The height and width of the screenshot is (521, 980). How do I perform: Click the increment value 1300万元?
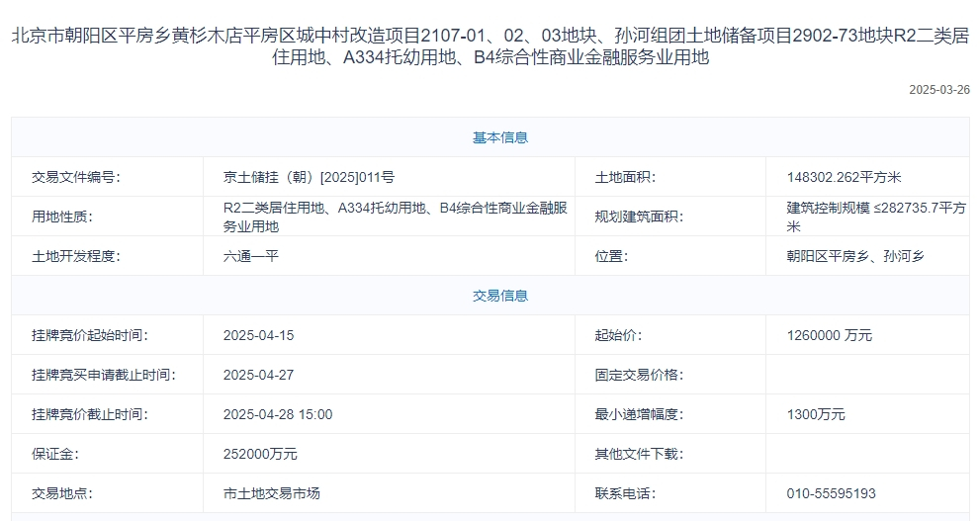click(816, 414)
